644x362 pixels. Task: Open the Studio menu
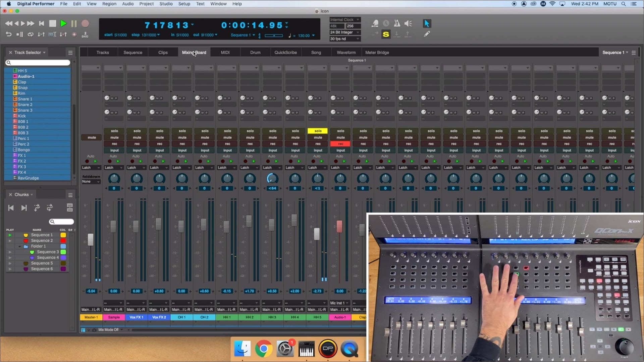(166, 4)
